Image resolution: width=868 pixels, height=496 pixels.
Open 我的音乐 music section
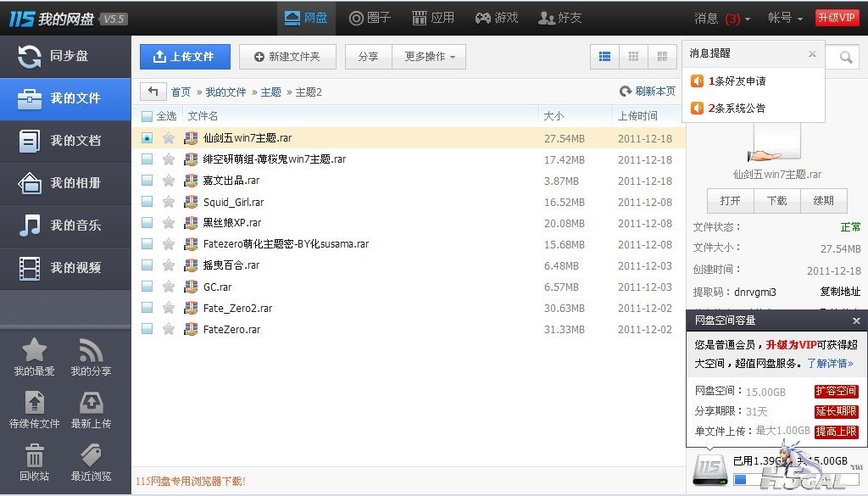pos(65,226)
